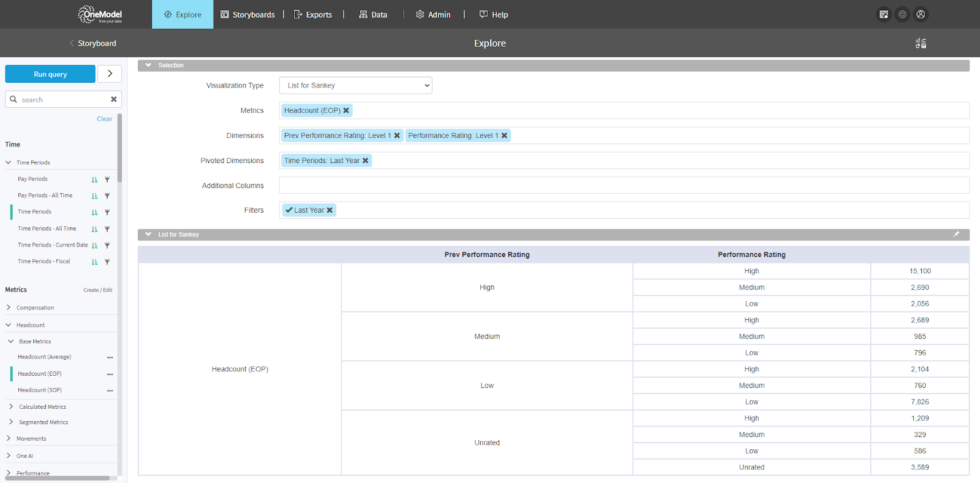Open the Help menu
This screenshot has height=483, width=980.
pyautogui.click(x=494, y=14)
